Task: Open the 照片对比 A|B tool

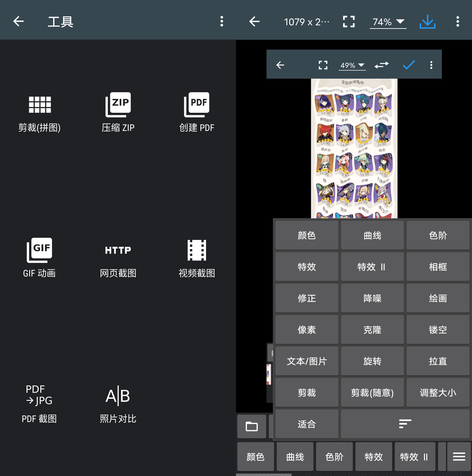Action: [x=118, y=404]
